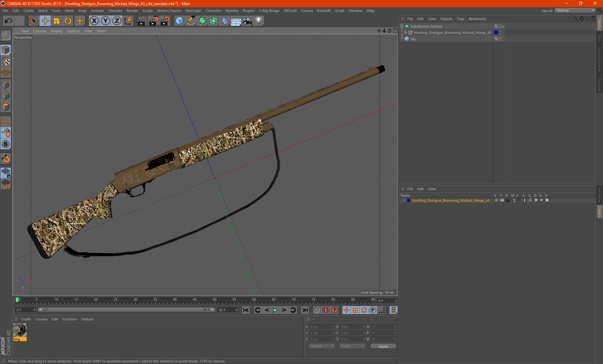The image size is (603, 364).
Task: Toggle Subdivision Surface enable checkmark
Action: 503,26
